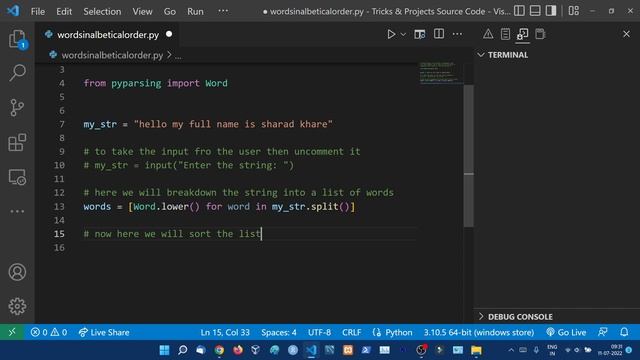
Task: Open the View menu
Action: pyautogui.click(x=142, y=11)
